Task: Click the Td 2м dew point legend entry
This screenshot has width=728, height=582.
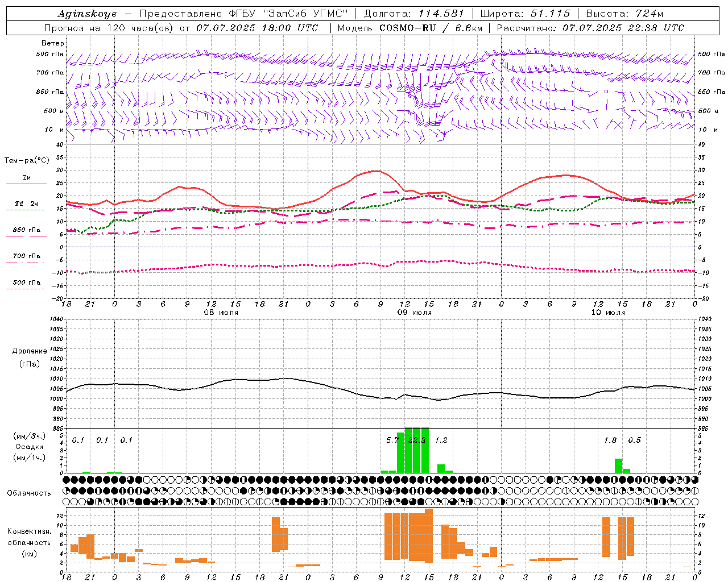Action: coord(27,203)
